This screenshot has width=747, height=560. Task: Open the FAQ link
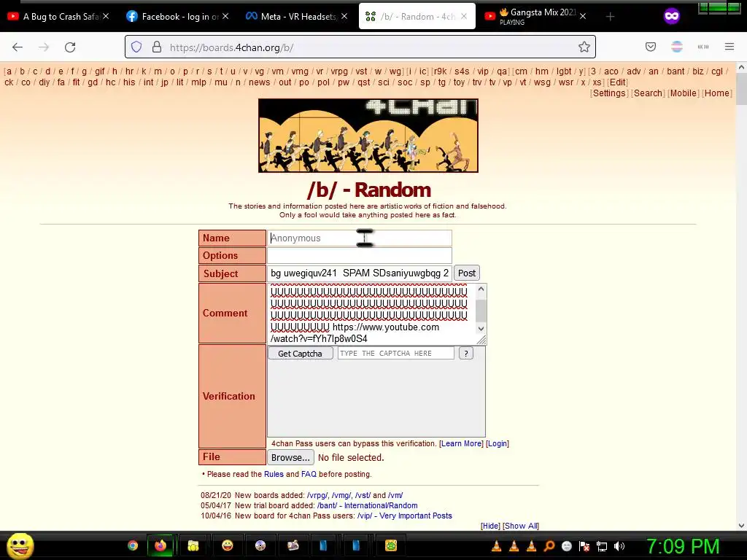pos(309,474)
